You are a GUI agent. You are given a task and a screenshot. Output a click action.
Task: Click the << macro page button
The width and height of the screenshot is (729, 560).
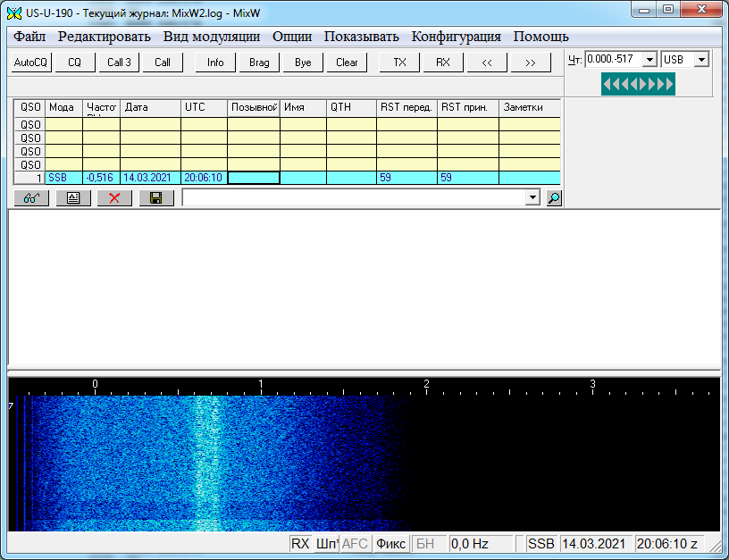tap(487, 63)
